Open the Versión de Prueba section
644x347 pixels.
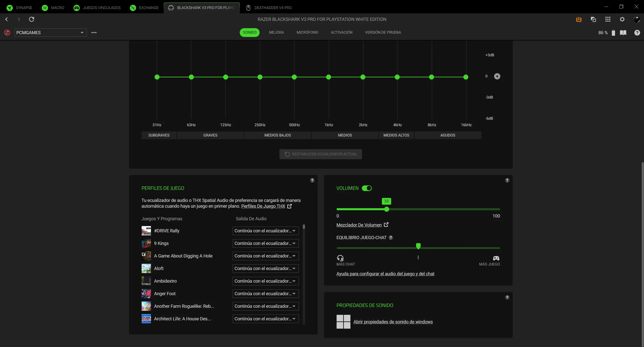383,32
